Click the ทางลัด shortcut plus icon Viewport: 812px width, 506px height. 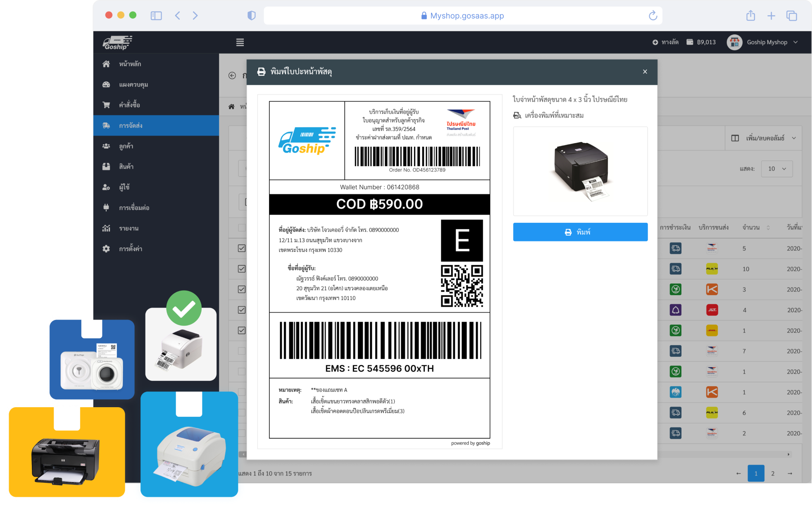click(655, 42)
